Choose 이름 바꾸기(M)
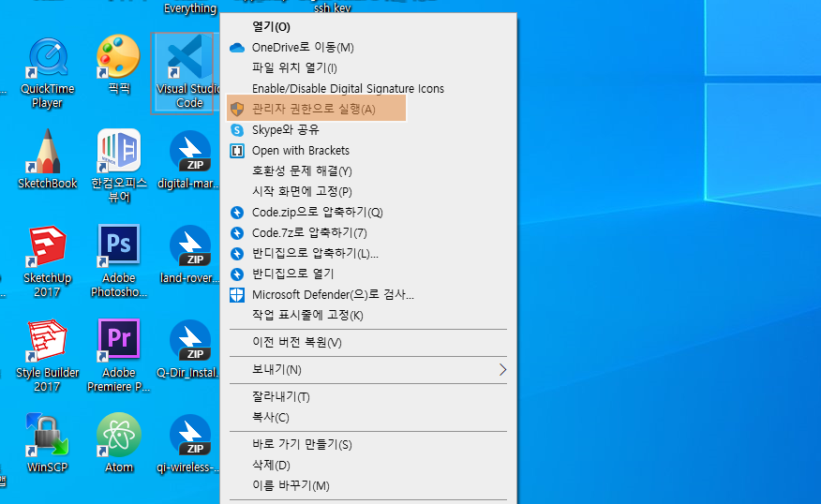This screenshot has height=504, width=821. (368, 485)
